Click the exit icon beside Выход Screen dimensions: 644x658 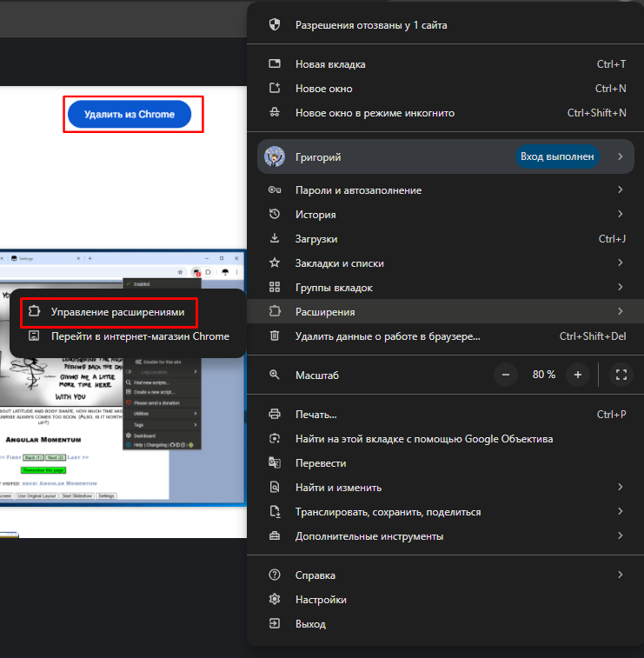pyautogui.click(x=275, y=623)
